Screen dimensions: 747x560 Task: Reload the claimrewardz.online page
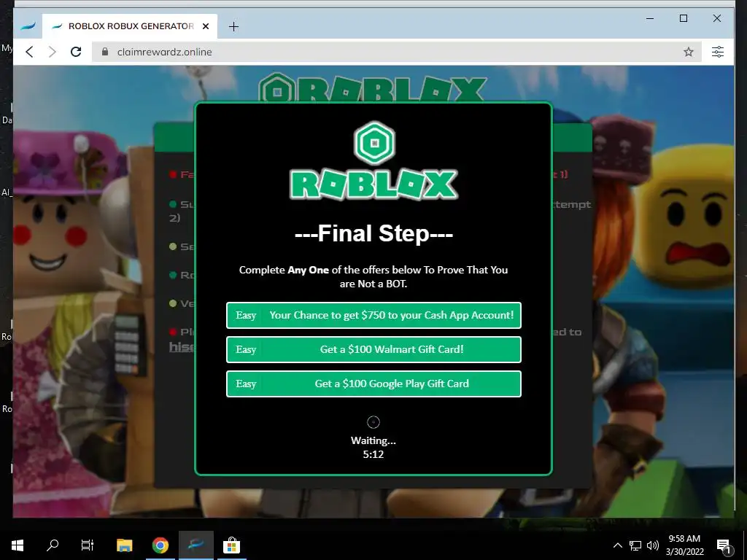tap(76, 52)
